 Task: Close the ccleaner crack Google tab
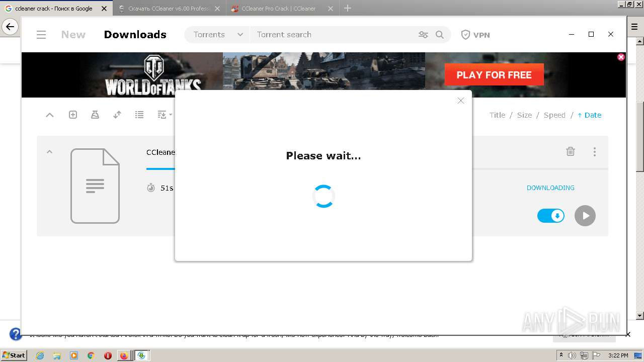tap(104, 9)
